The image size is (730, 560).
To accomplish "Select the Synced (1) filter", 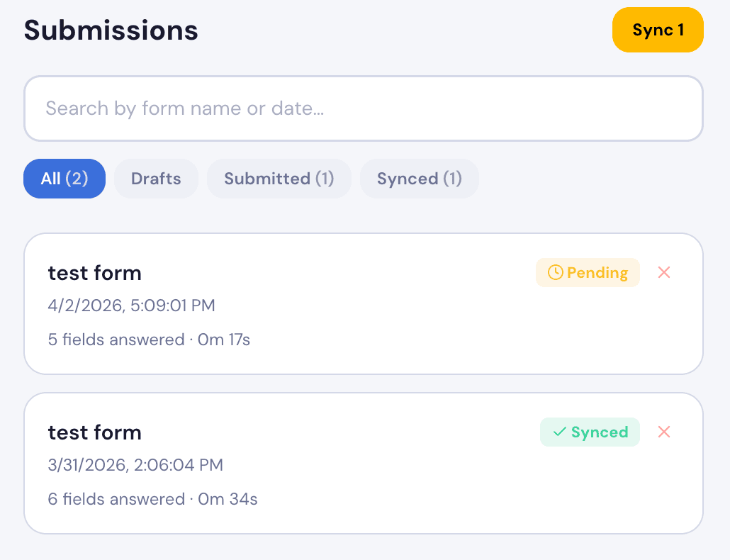I will [x=419, y=179].
